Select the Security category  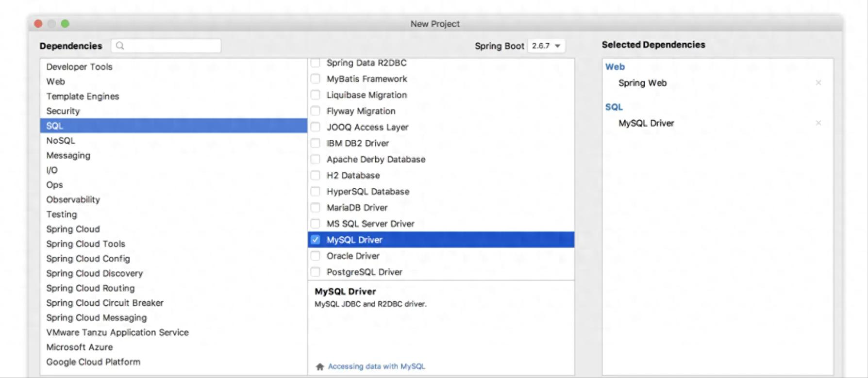tap(174, 111)
